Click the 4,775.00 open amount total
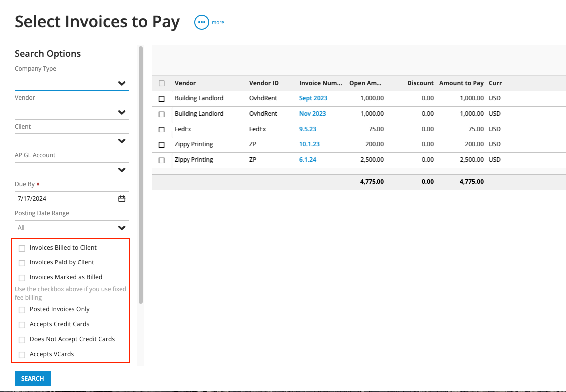The image size is (566, 392). (372, 182)
